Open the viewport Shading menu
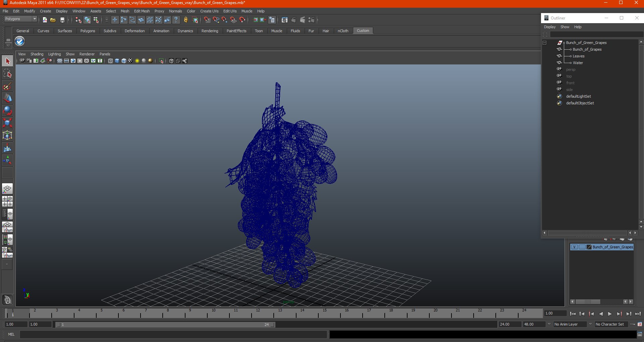This screenshot has width=644, height=342. coord(37,54)
